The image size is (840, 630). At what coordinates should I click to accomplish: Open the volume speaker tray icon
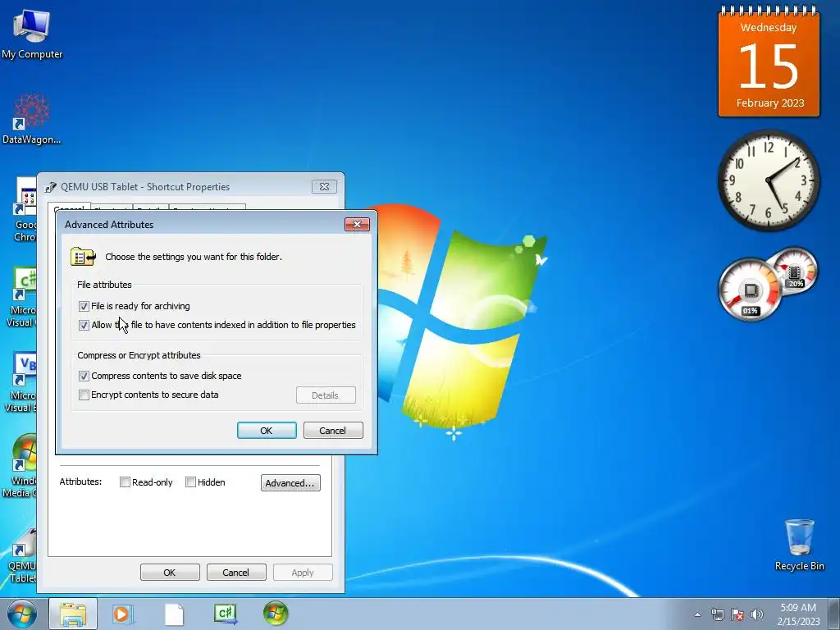tap(757, 614)
